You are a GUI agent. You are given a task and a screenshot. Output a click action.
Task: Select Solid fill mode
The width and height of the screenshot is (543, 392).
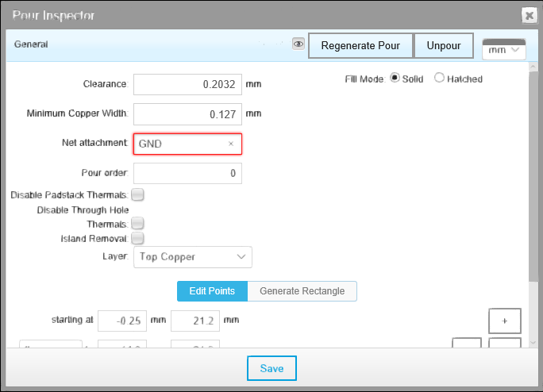pyautogui.click(x=395, y=79)
